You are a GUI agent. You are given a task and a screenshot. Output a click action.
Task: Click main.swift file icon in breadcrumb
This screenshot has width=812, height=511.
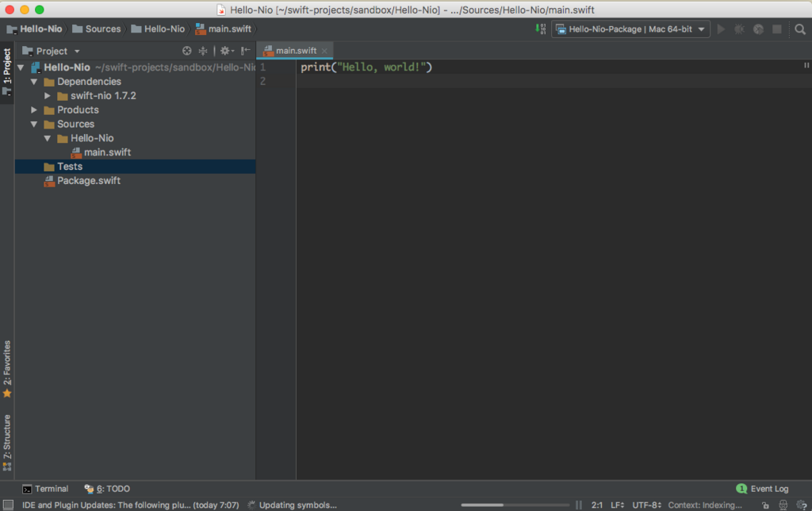click(x=201, y=29)
